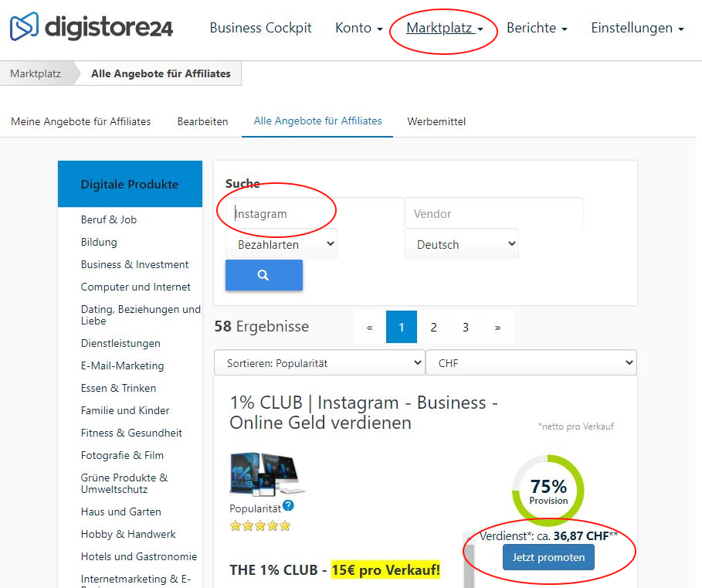Click the five-star popularity rating

click(260, 525)
